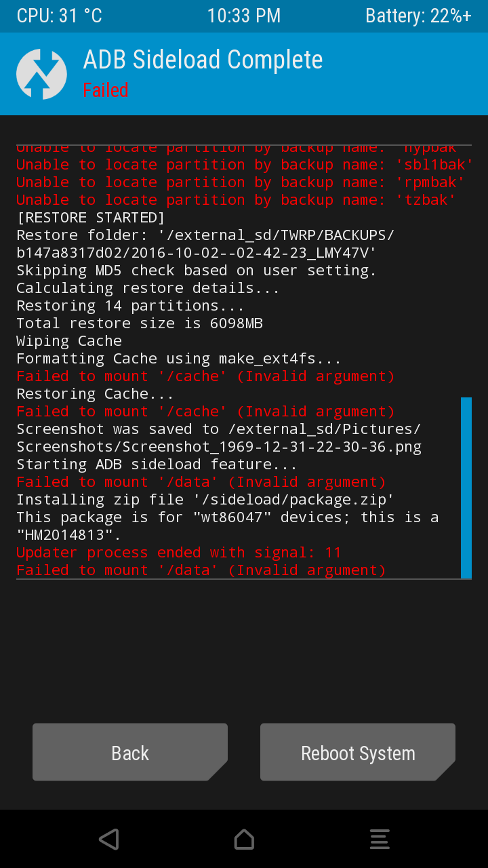Tap the Battery 22%+ status indicator
The image size is (488, 868).
tap(418, 16)
